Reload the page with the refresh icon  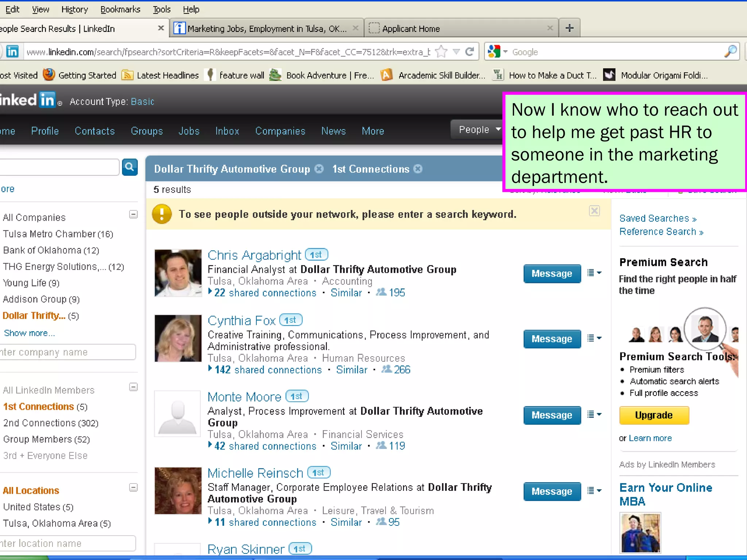click(x=470, y=52)
